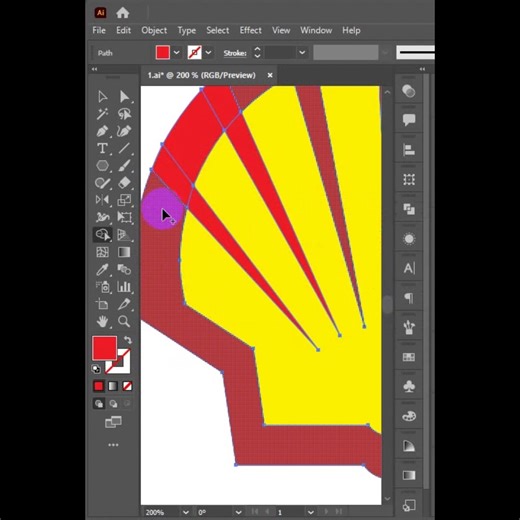Open the zoom level dropdown
This screenshot has height=520, width=520.
coord(186,512)
